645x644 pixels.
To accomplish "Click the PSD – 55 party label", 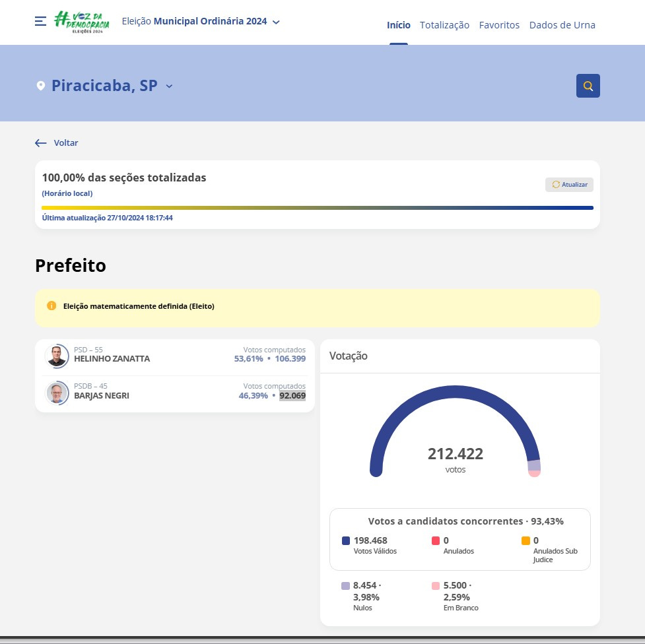I will pos(88,350).
